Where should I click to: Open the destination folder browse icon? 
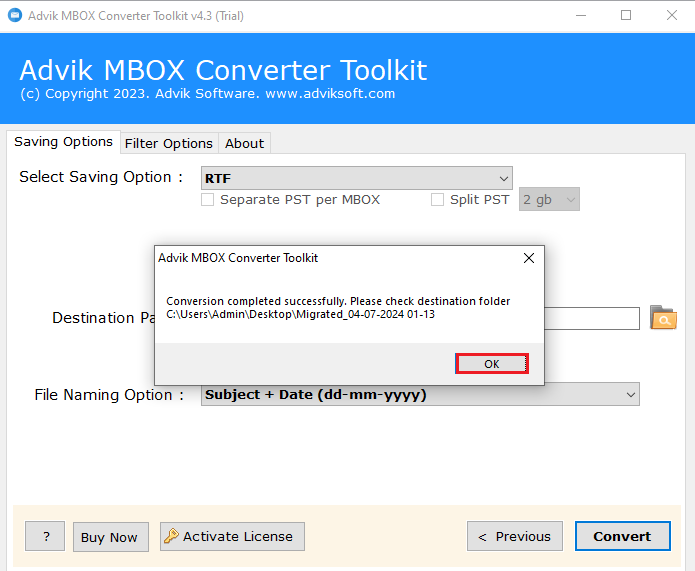point(663,317)
